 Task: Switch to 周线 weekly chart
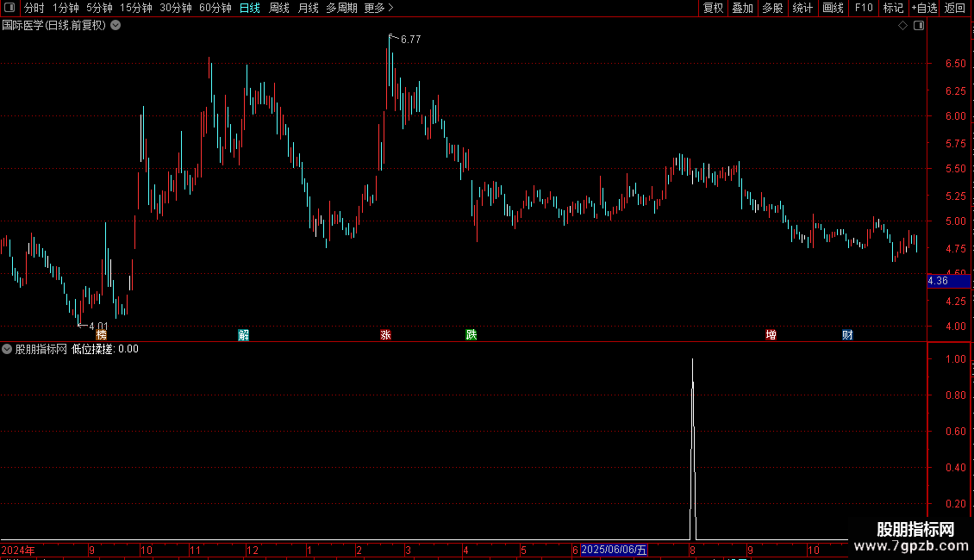point(279,8)
